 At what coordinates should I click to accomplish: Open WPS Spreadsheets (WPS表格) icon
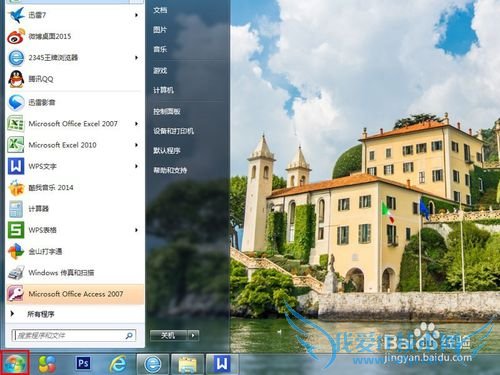tap(16, 230)
